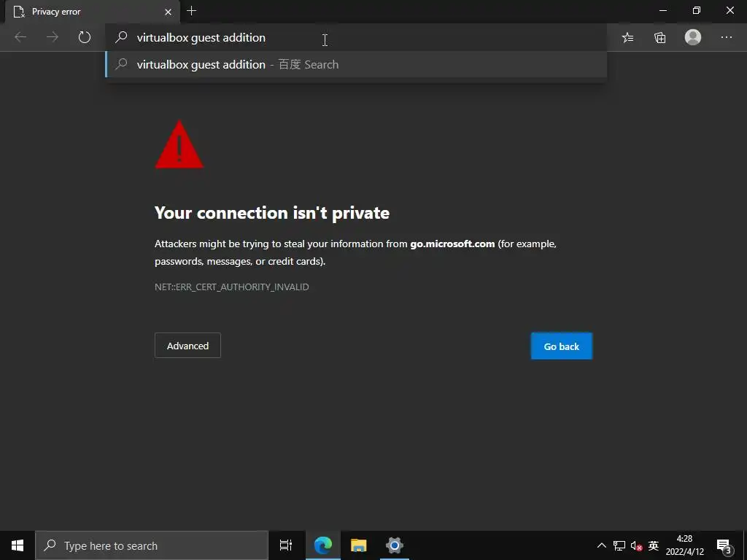The height and width of the screenshot is (560, 747).
Task: Click the Go back button
Action: 562,346
